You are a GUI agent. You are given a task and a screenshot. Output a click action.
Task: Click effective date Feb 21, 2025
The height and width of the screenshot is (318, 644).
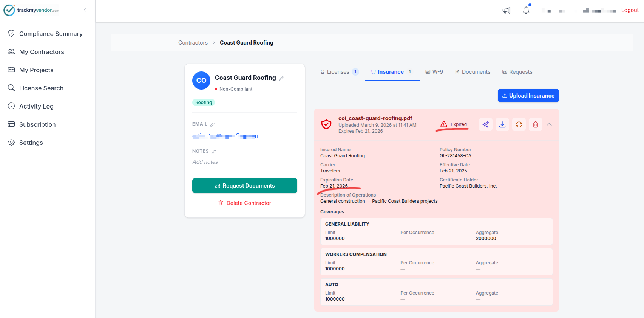tap(453, 171)
